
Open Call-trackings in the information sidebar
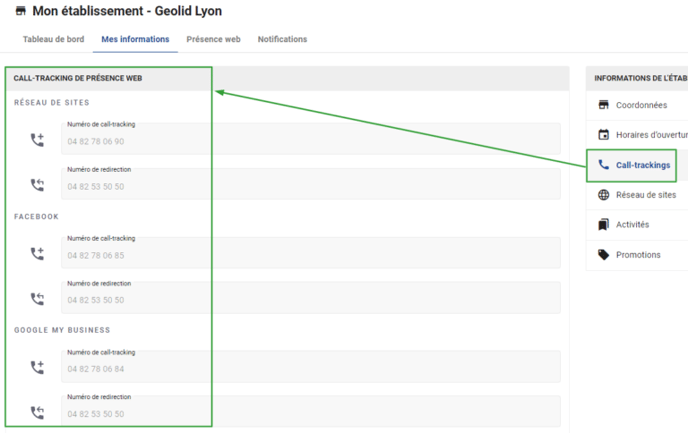click(x=642, y=165)
